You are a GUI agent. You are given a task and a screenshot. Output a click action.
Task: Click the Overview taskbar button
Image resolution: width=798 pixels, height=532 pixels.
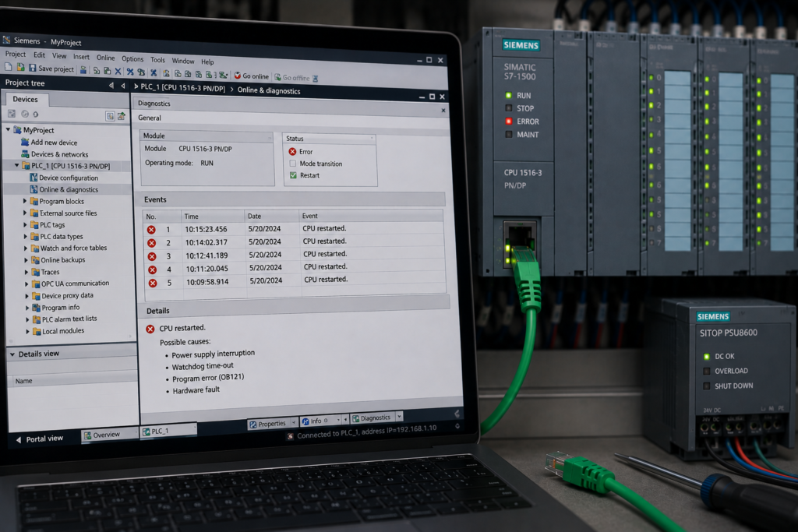pyautogui.click(x=108, y=435)
